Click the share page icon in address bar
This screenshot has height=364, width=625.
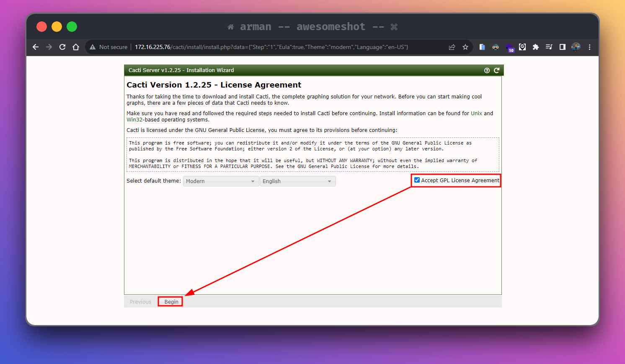tap(452, 47)
